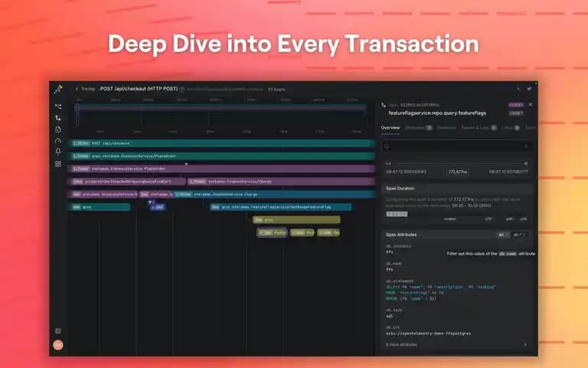
Task: Click the app logo in the sidebar
Action: coord(58,90)
